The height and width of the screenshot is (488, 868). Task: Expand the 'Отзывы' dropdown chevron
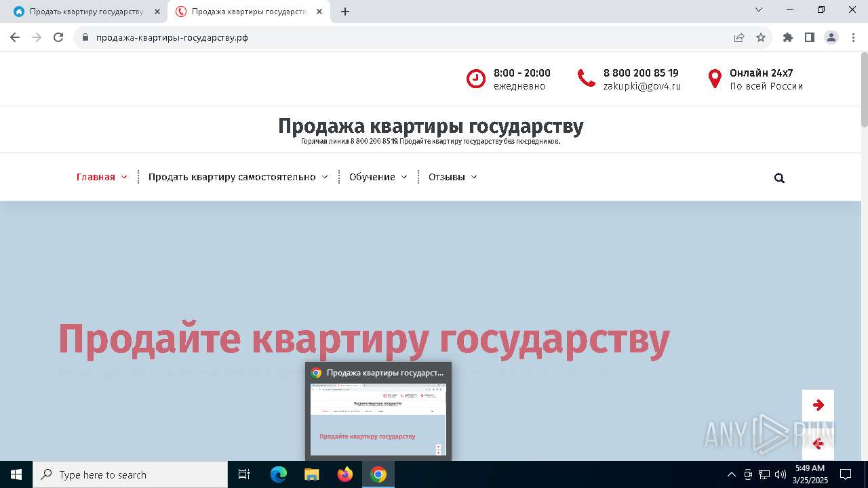[474, 177]
